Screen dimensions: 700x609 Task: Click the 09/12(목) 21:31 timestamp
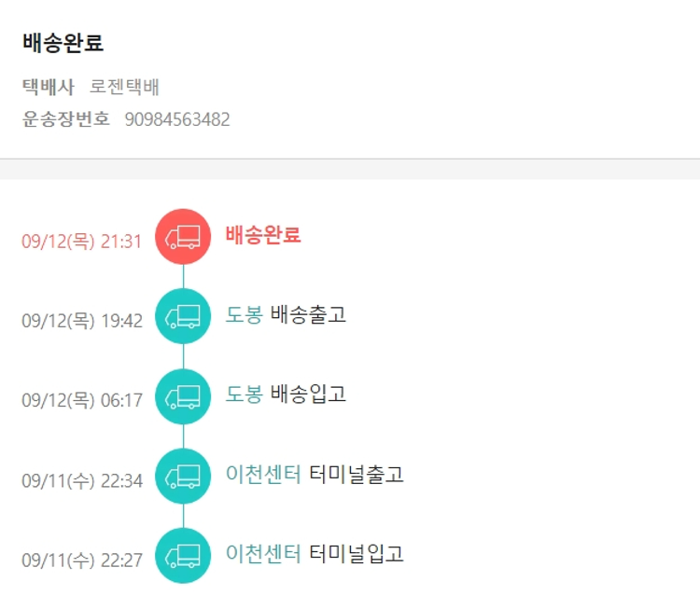pos(82,242)
